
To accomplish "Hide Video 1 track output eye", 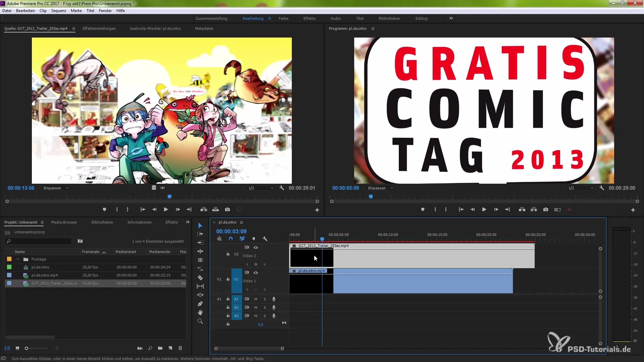I will pos(256,273).
